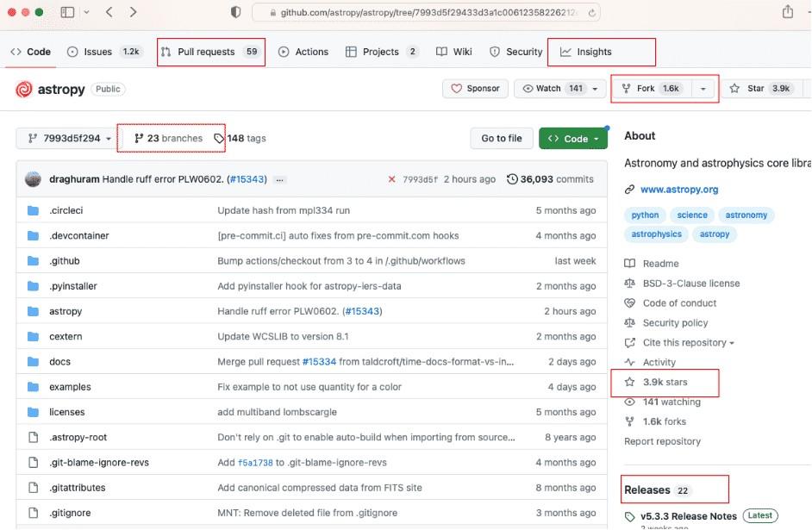Open the .github folder
The width and height of the screenshot is (812, 530).
point(64,261)
